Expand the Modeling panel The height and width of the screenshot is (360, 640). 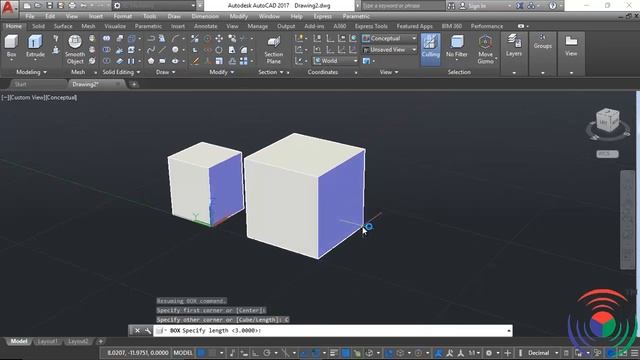pos(31,72)
